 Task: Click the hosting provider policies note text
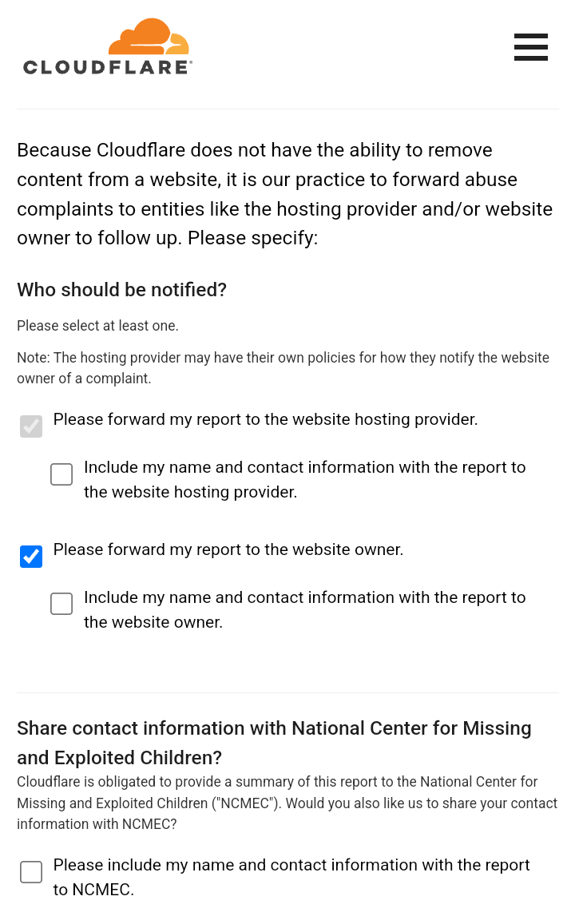(283, 368)
